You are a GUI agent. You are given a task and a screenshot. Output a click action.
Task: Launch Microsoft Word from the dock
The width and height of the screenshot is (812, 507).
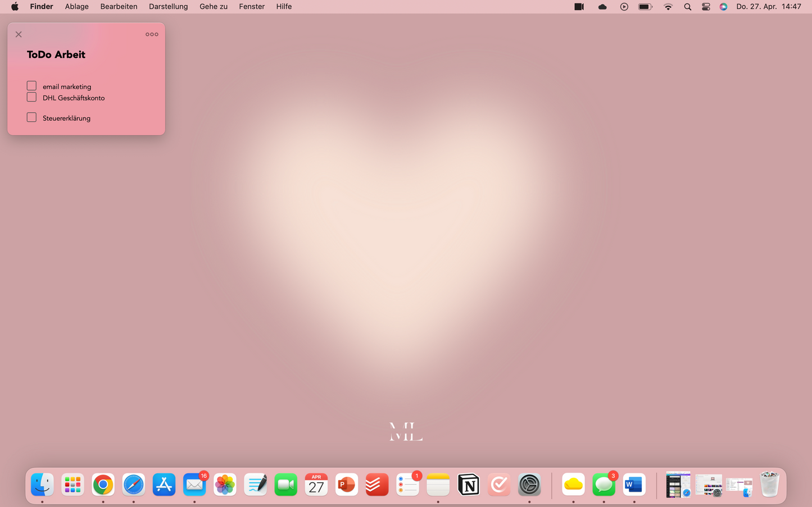tap(634, 485)
